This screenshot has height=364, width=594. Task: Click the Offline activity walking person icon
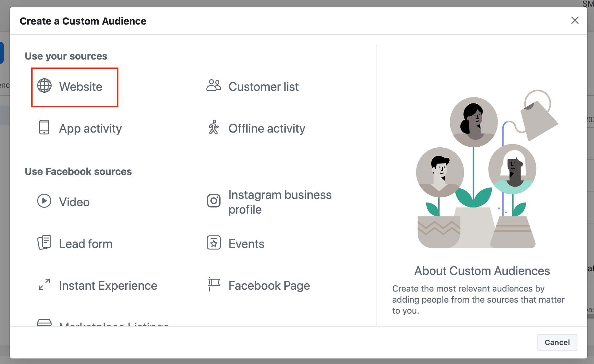pyautogui.click(x=213, y=127)
